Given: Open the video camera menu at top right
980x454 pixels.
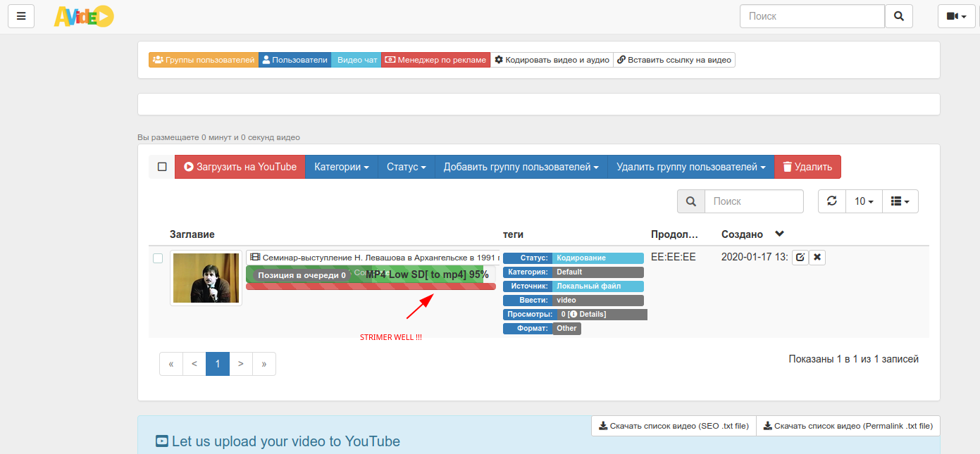Looking at the screenshot, I should (956, 15).
